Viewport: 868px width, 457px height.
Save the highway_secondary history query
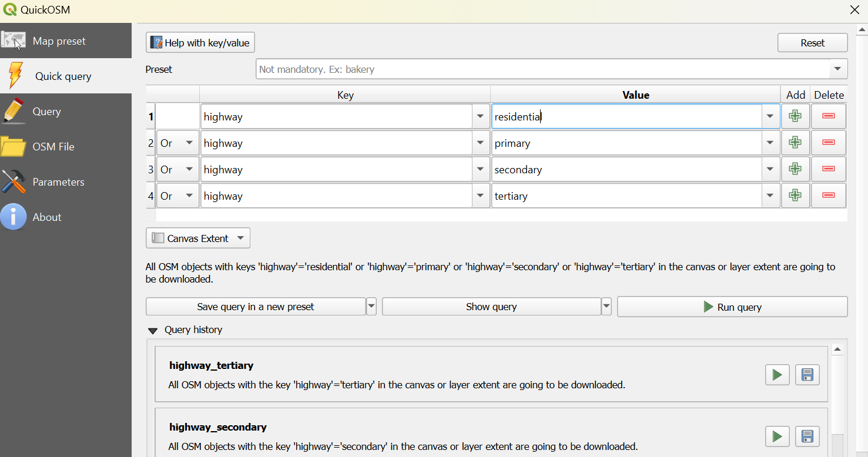807,436
